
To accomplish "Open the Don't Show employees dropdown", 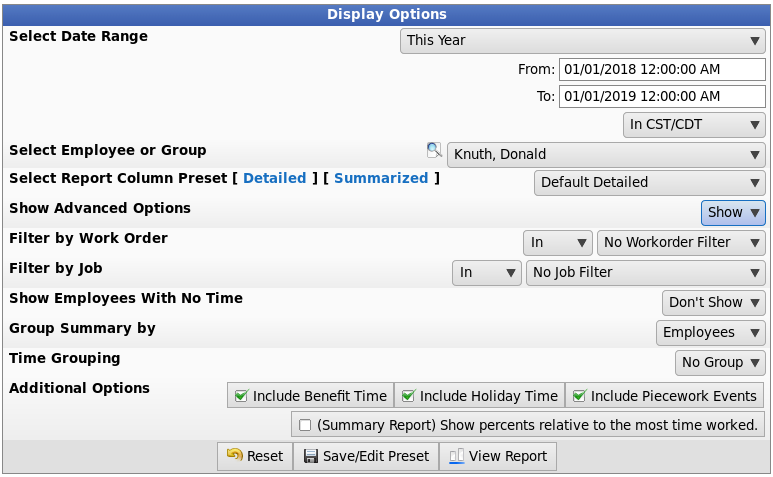I will (713, 303).
